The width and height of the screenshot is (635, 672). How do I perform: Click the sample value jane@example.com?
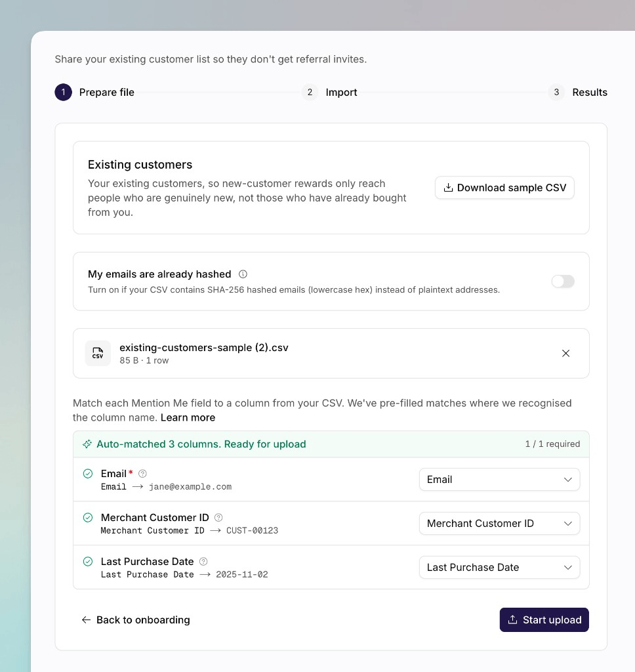tap(190, 487)
